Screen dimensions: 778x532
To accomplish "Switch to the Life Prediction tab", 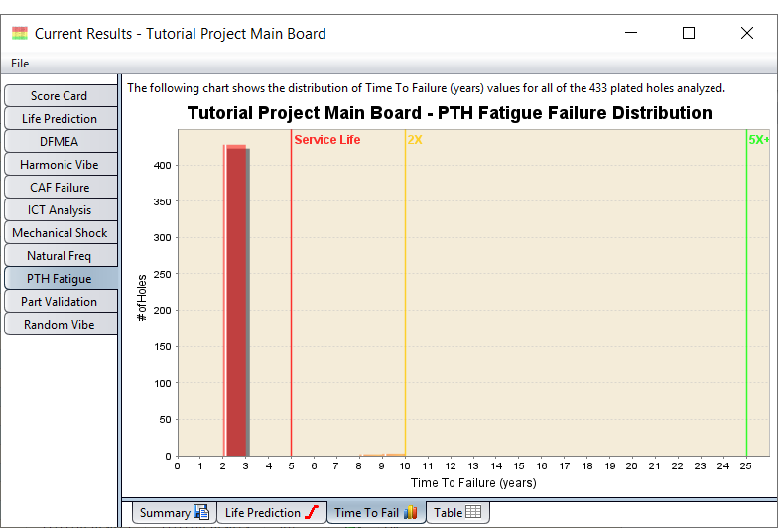I will (x=272, y=512).
